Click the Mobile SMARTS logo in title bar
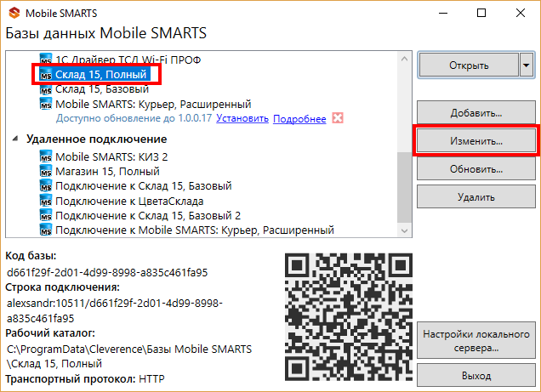Image resolution: width=541 pixels, height=392 pixels. pos(14,13)
